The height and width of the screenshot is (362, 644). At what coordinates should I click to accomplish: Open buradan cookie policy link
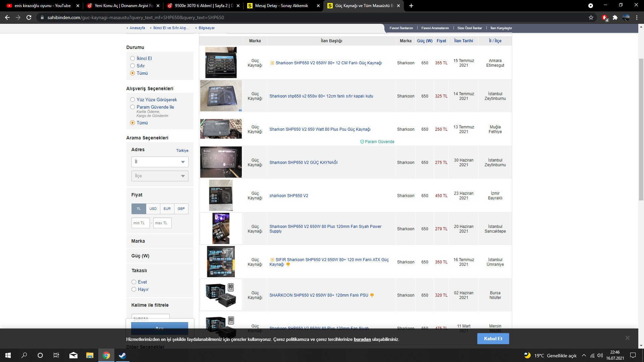362,339
